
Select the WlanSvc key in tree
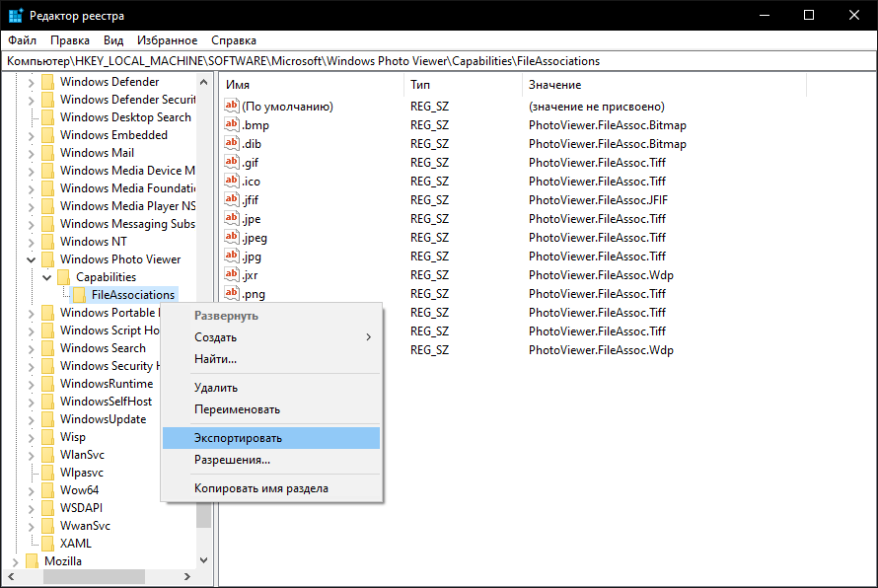click(x=82, y=455)
